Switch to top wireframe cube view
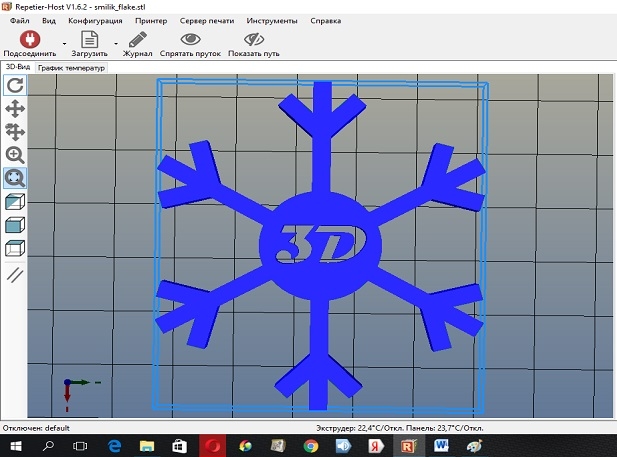 [15, 248]
